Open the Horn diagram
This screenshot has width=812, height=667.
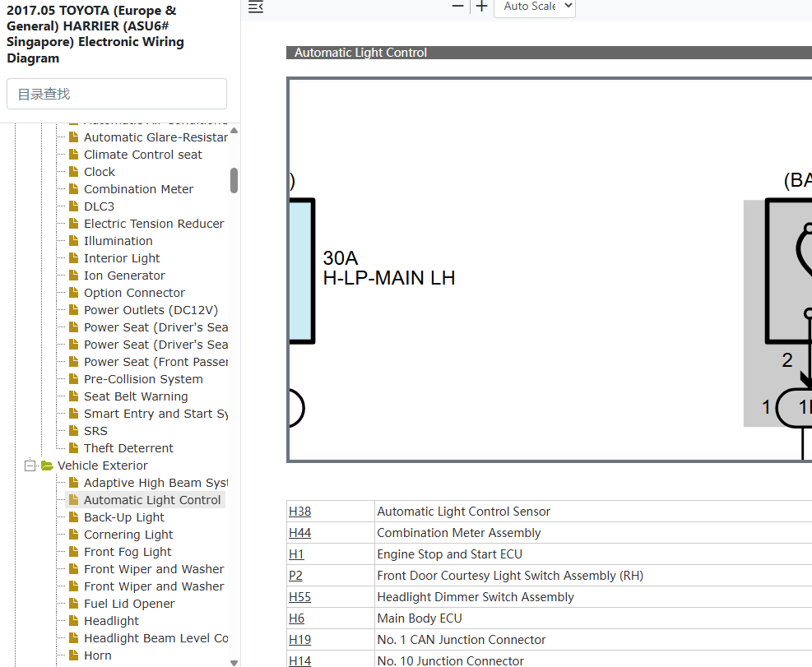(x=97, y=655)
